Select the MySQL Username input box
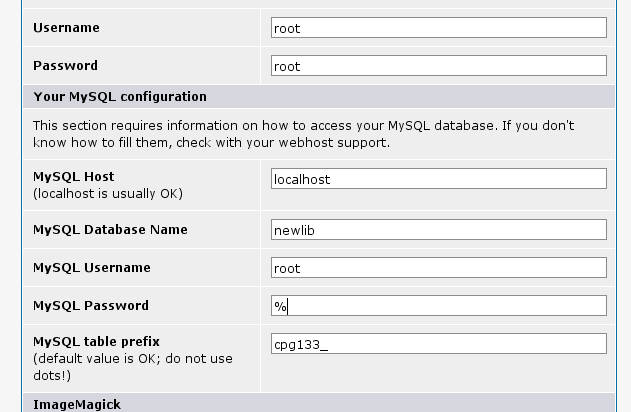The height and width of the screenshot is (412, 631). (438, 268)
